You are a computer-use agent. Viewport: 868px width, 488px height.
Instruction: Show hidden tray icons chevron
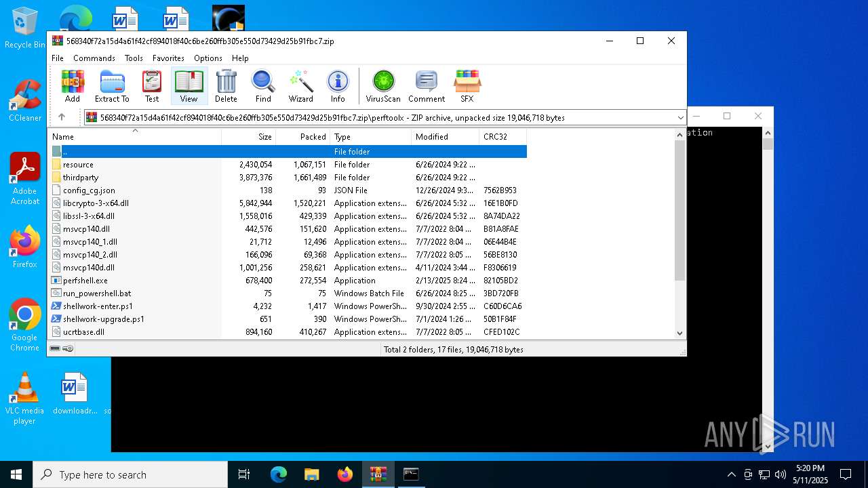(731, 474)
